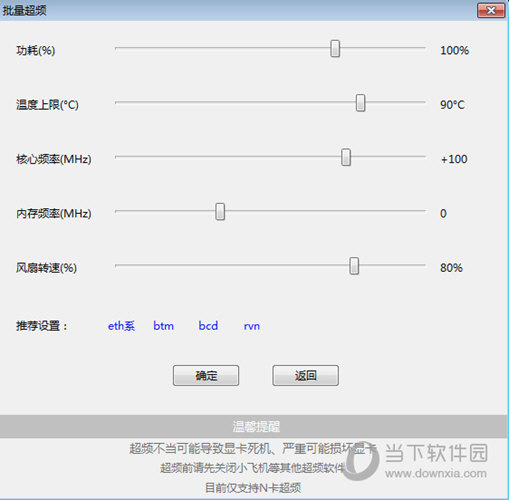
Task: Click the 风扇转速(%) slider handle
Action: [354, 266]
